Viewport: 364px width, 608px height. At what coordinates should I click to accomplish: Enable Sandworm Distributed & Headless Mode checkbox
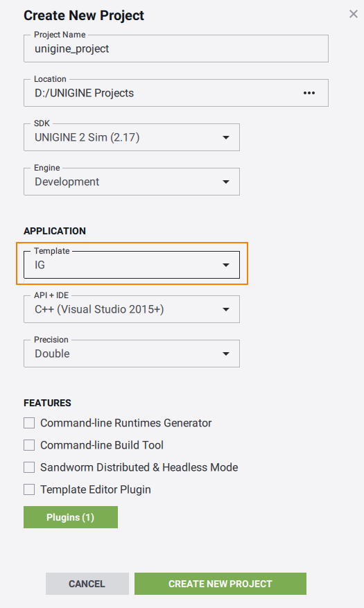coord(29,467)
